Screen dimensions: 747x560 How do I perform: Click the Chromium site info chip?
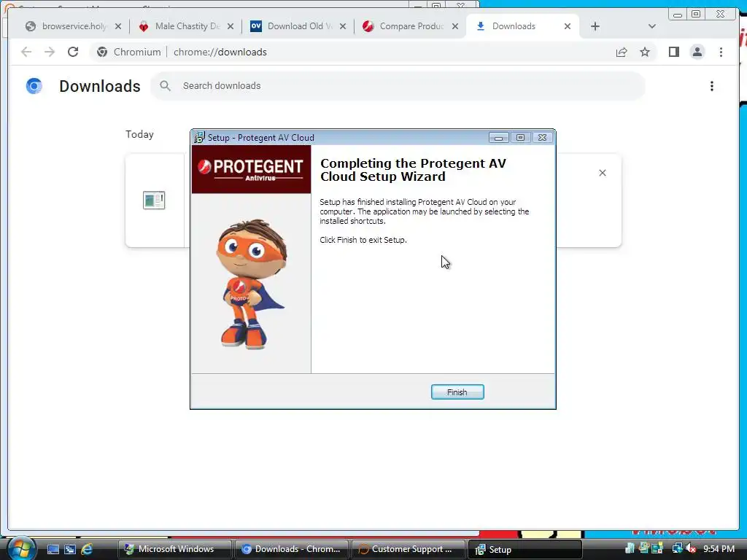[128, 52]
